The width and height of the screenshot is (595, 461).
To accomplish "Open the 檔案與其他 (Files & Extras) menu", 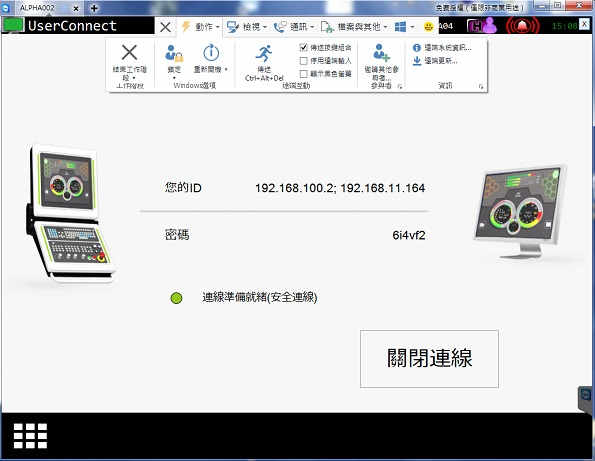I will click(354, 27).
